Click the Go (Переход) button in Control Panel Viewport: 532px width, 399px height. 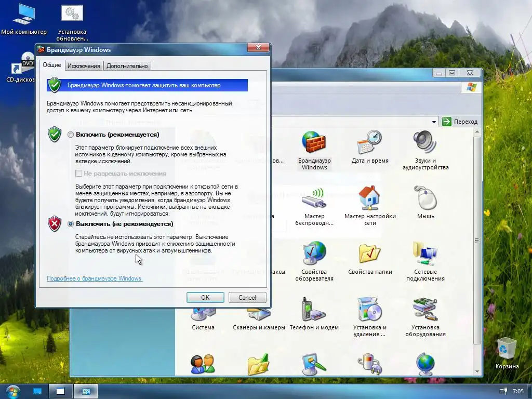(x=460, y=122)
